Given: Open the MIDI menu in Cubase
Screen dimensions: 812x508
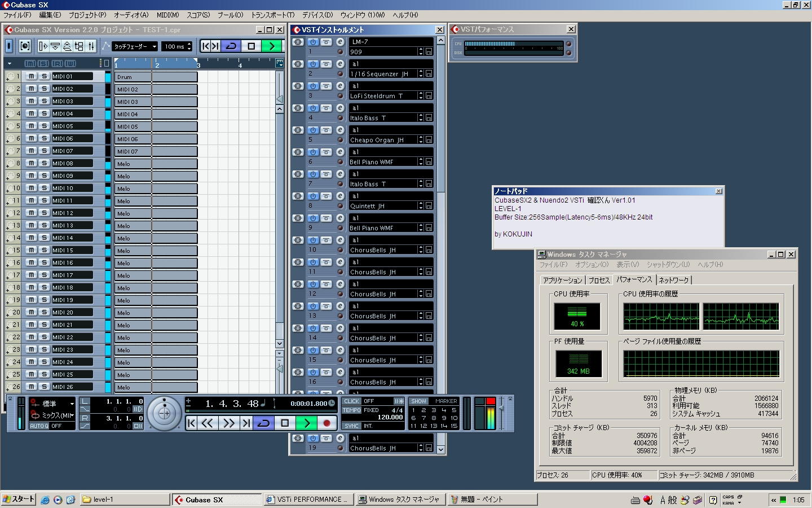Looking at the screenshot, I should coord(167,15).
